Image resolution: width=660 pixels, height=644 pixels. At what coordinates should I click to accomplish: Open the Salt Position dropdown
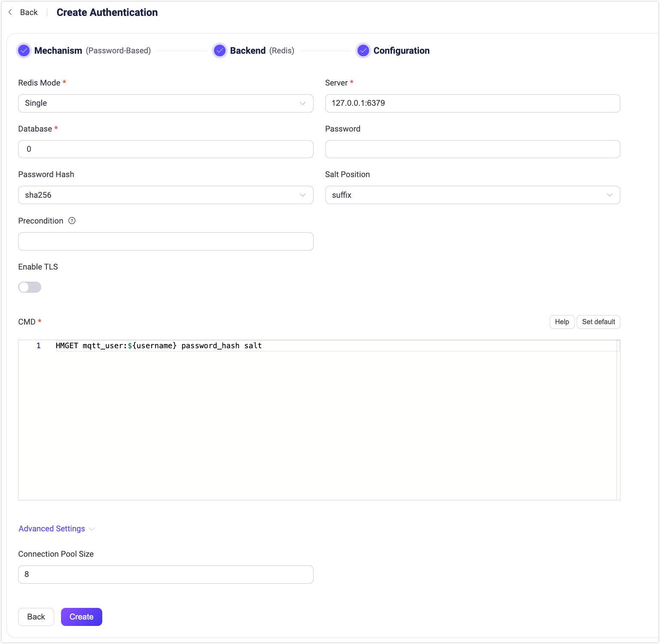click(x=472, y=195)
